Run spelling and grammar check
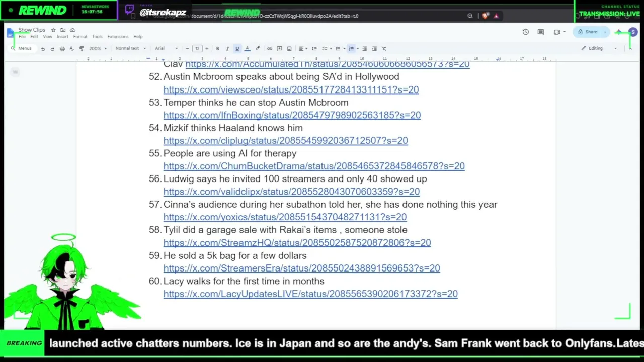 pos(71,49)
